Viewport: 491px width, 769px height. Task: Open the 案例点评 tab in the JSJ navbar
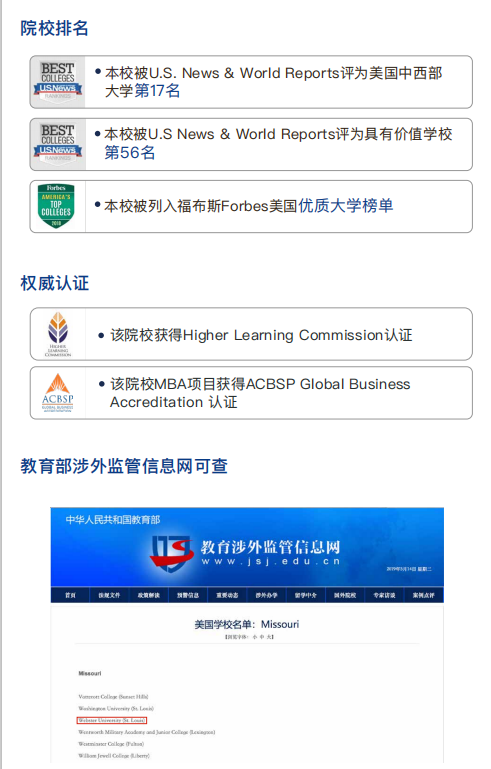click(x=423, y=595)
